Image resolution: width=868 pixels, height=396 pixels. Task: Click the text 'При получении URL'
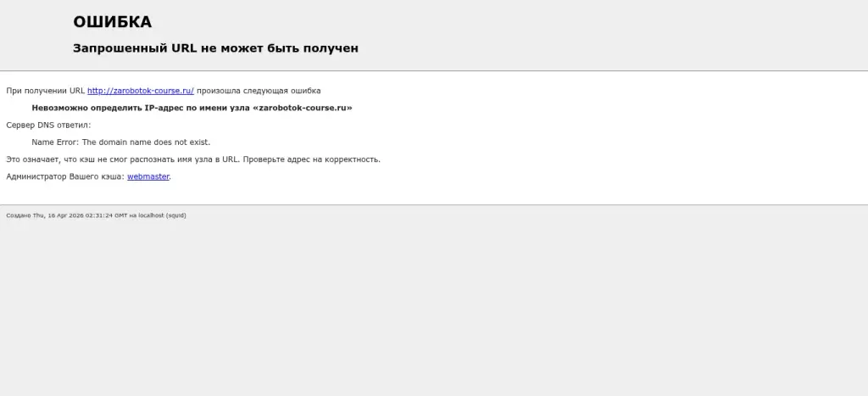coord(46,91)
